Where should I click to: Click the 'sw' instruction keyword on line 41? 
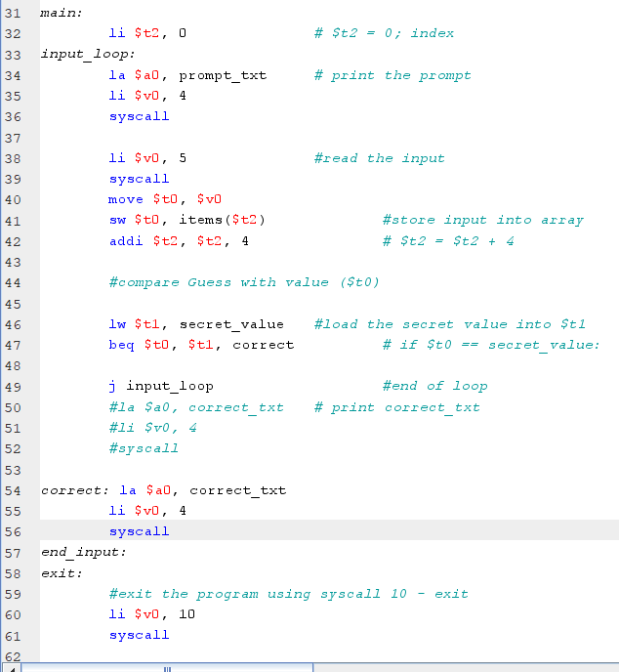tap(117, 220)
